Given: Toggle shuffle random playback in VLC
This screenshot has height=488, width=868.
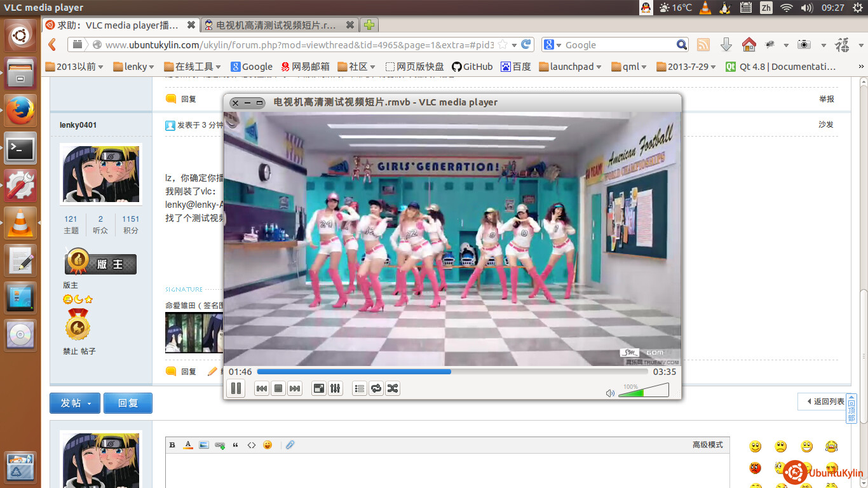Looking at the screenshot, I should pos(393,388).
